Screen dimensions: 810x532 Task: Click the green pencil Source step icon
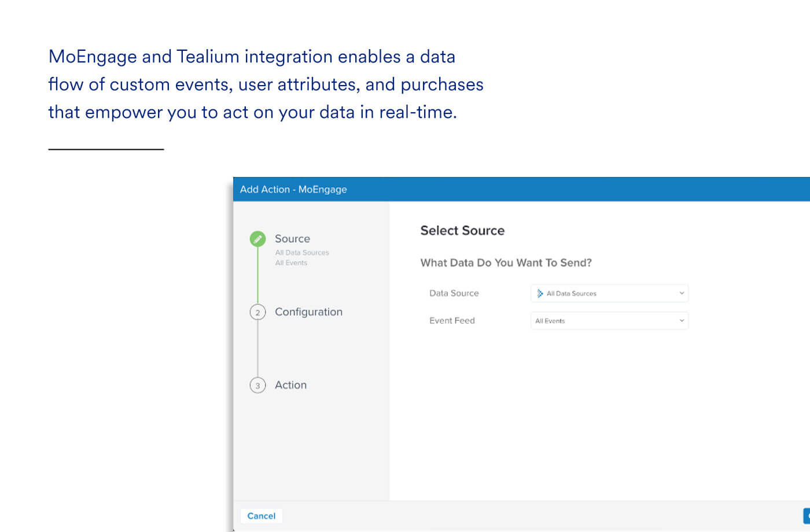tap(257, 239)
